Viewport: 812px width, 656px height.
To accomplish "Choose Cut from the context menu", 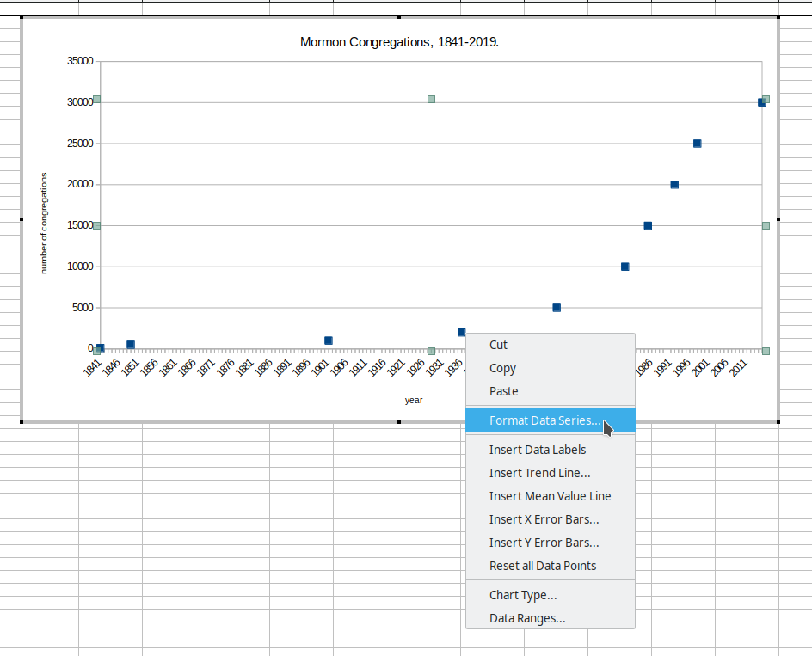I will pyautogui.click(x=550, y=345).
